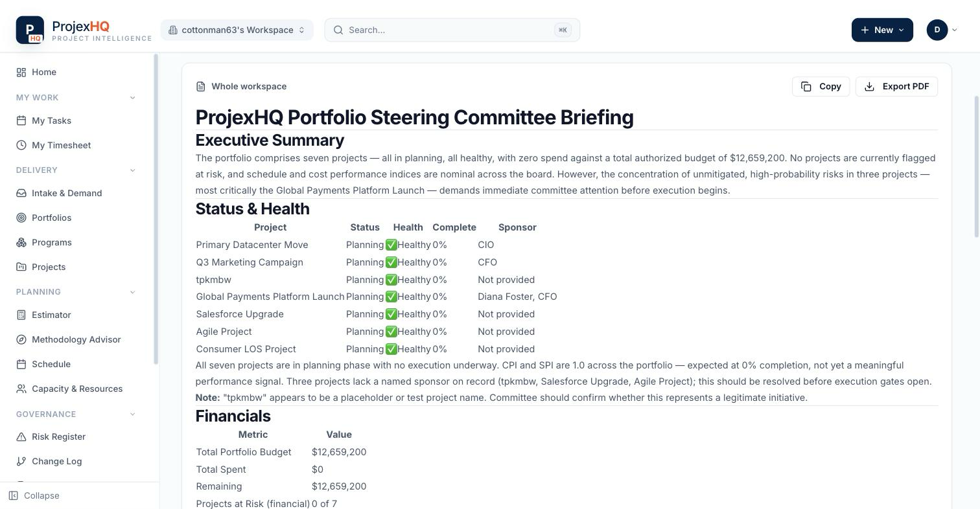Go to Portfolios in sidebar
980x509 pixels.
point(52,218)
